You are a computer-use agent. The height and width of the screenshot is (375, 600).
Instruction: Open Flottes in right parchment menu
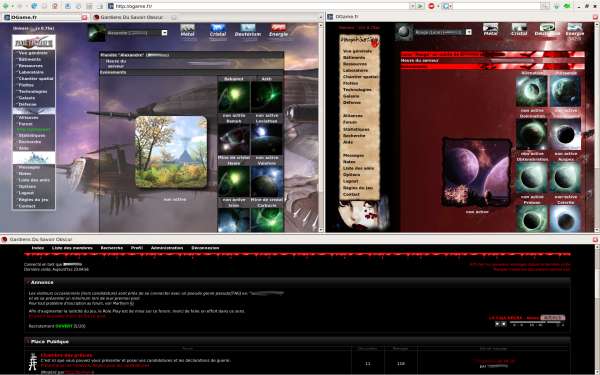[351, 83]
